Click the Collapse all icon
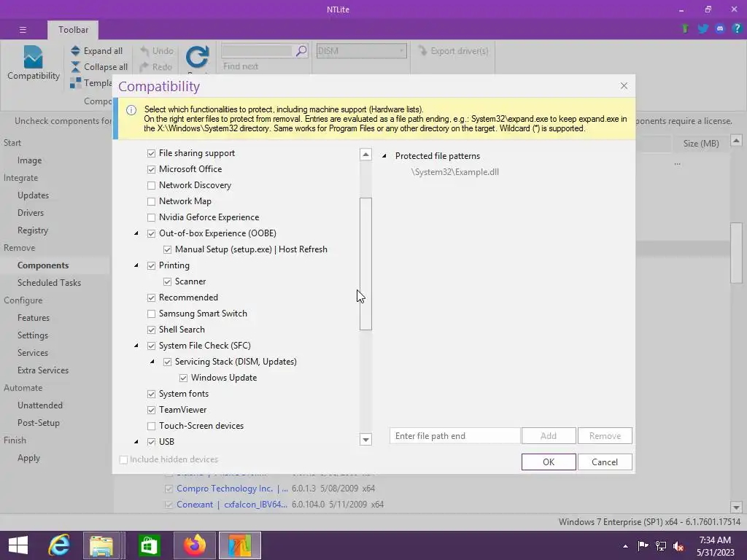The width and height of the screenshot is (747, 560). click(75, 67)
